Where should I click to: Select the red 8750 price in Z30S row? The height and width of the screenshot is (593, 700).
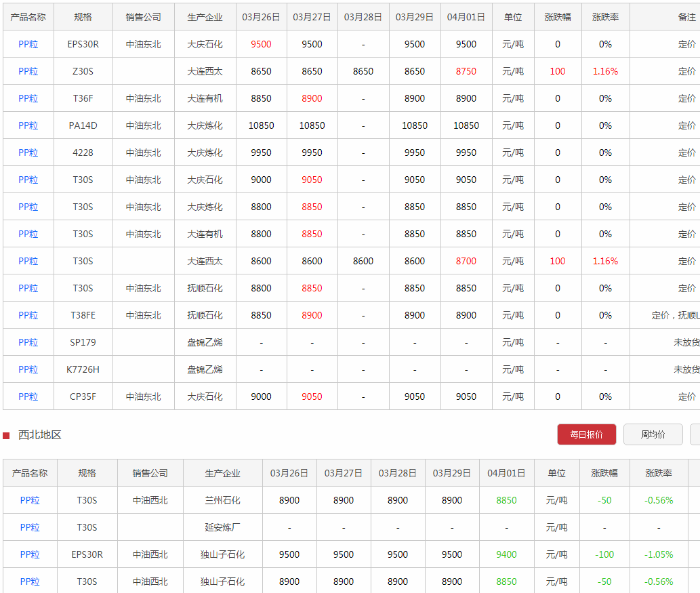[x=466, y=71]
